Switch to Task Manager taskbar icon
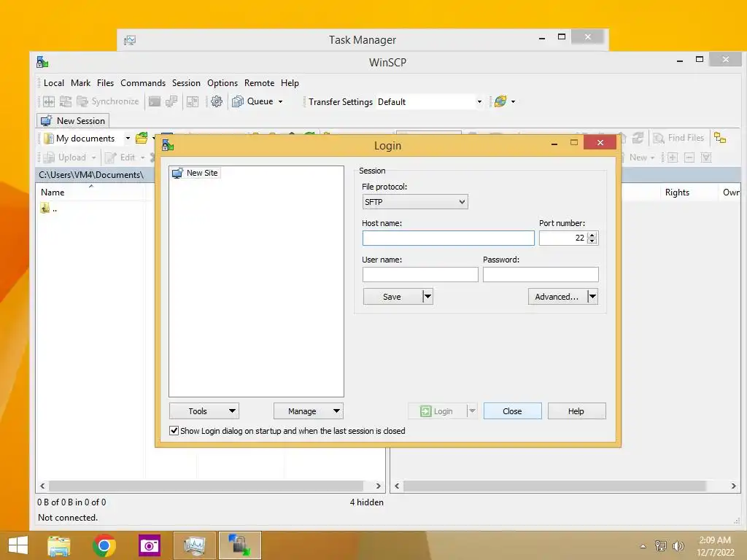 point(194,545)
